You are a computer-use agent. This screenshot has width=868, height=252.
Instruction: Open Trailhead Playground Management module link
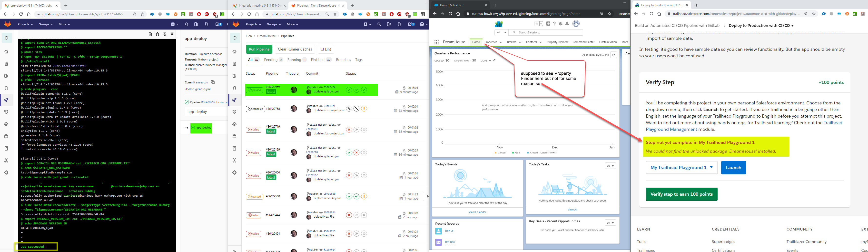[744, 126]
